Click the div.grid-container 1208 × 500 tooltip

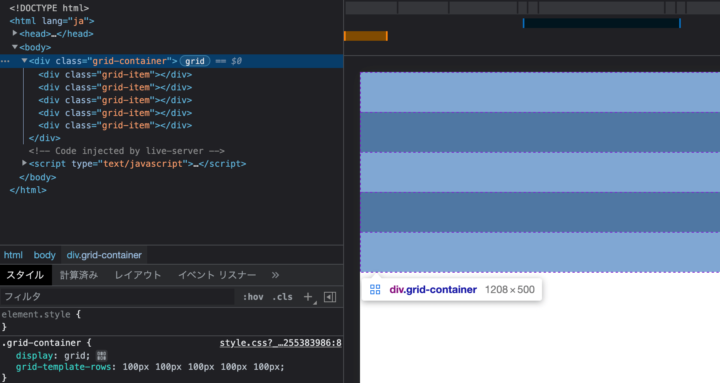452,290
